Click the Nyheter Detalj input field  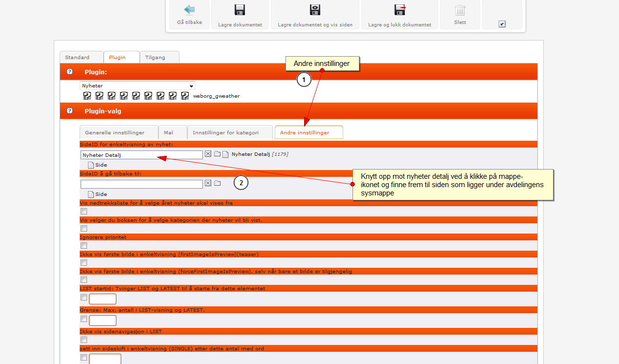click(141, 155)
